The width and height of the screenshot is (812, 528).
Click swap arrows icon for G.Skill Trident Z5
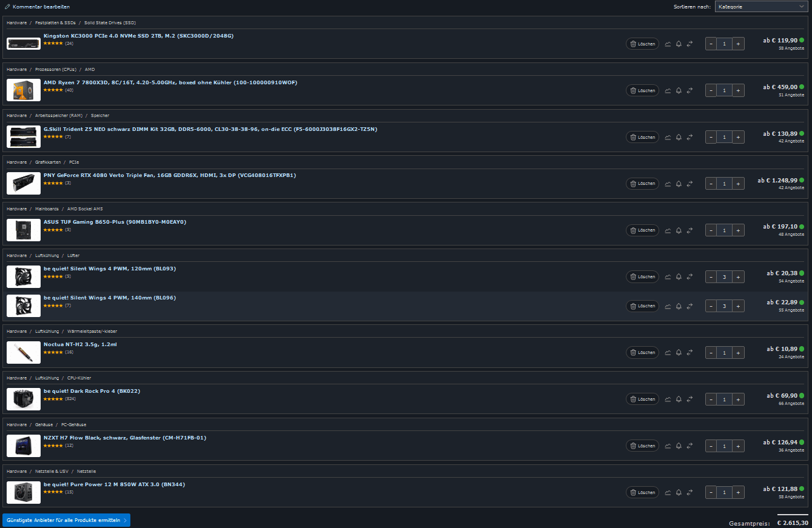(x=690, y=137)
